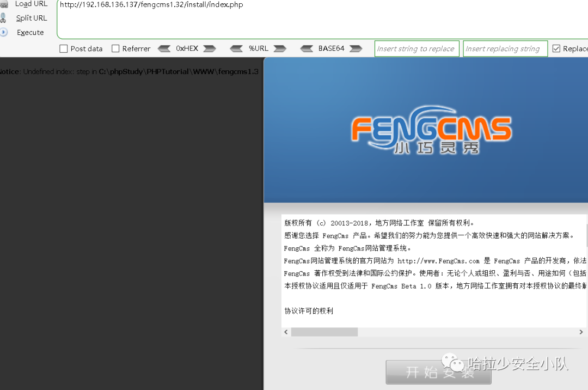
Task: Click the '感谢您选择 FengCms 产品' line
Action: click(x=429, y=235)
